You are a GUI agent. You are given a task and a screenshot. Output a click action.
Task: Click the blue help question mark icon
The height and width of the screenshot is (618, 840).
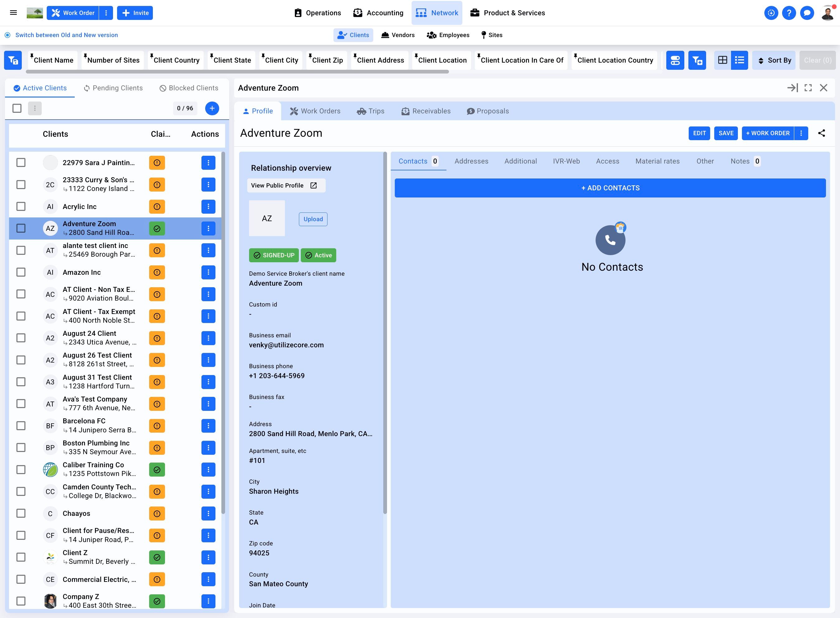(789, 13)
